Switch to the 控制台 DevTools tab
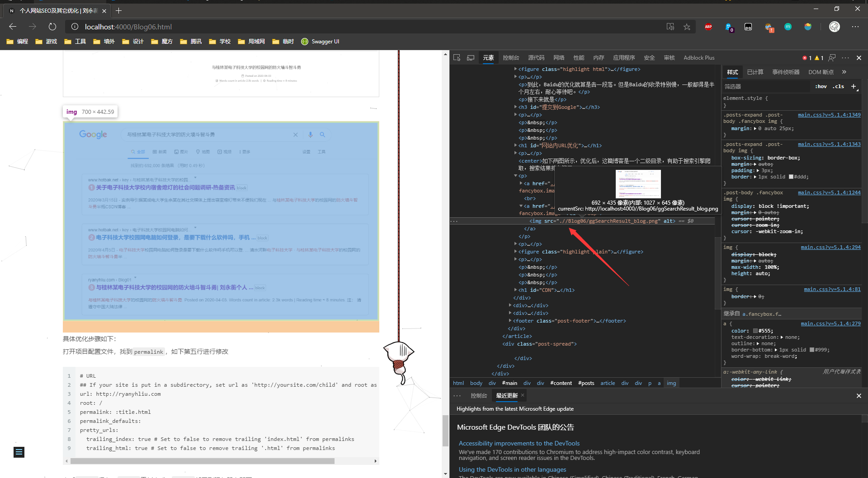 pos(511,58)
